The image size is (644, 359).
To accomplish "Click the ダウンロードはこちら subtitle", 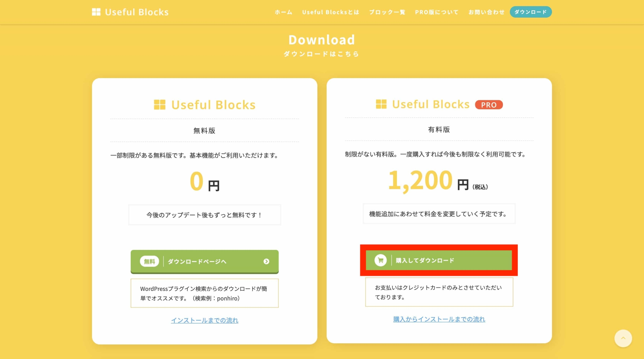I will 321,54.
